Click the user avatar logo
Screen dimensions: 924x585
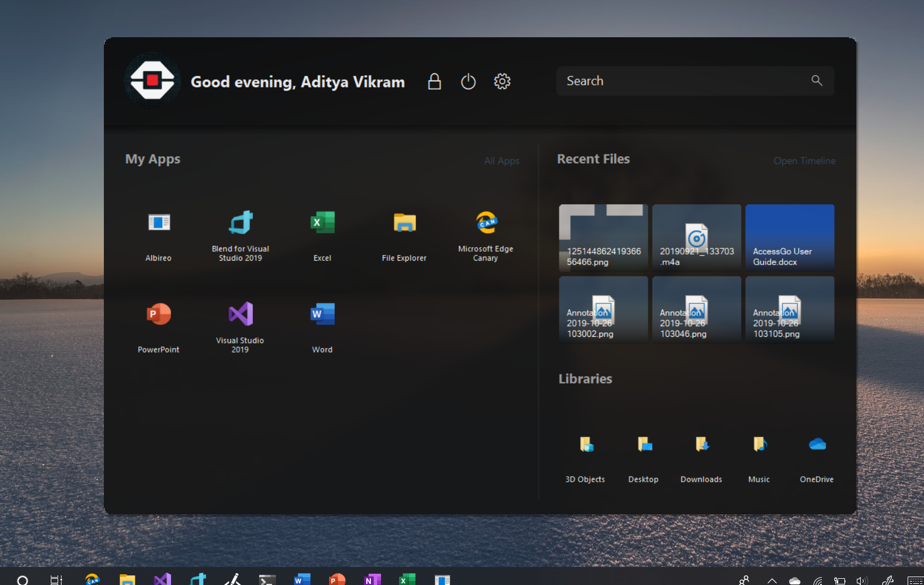[x=152, y=80]
